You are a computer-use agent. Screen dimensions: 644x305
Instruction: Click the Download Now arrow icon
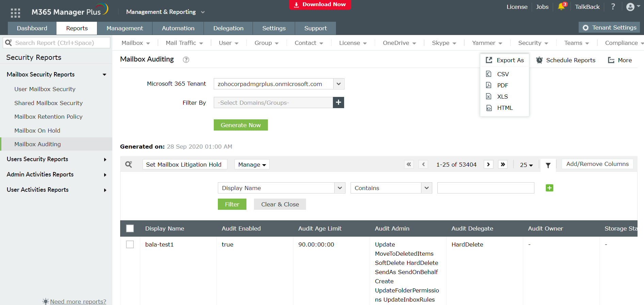click(296, 4)
